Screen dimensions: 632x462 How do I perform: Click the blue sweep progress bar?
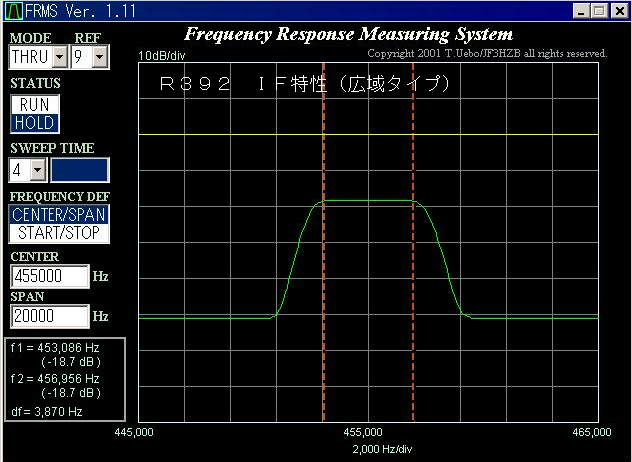click(80, 170)
